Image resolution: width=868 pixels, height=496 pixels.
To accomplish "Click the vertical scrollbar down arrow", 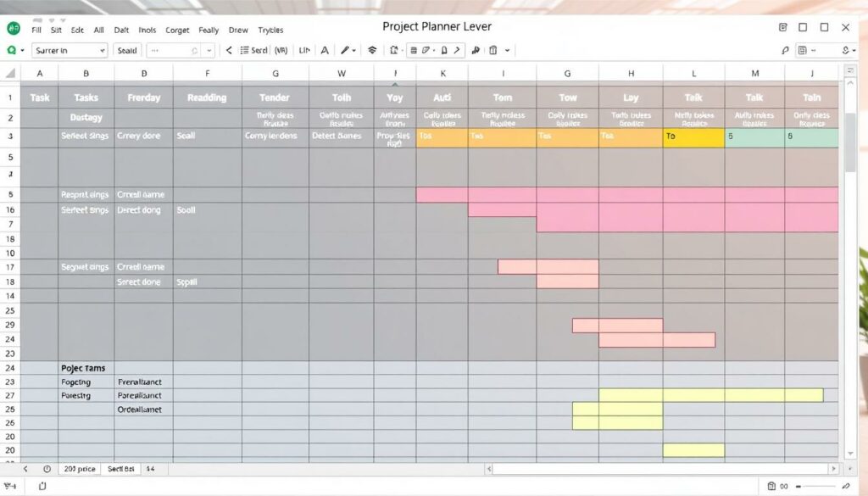I will tap(850, 454).
